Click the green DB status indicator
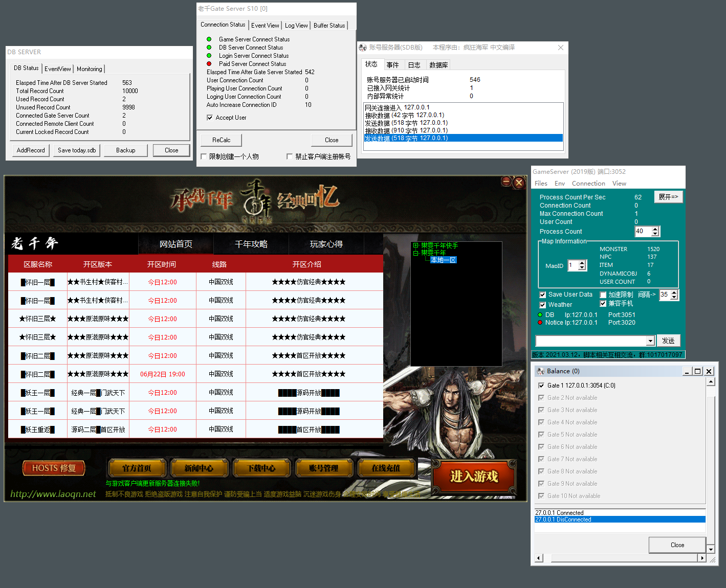The height and width of the screenshot is (588, 726). click(x=540, y=314)
